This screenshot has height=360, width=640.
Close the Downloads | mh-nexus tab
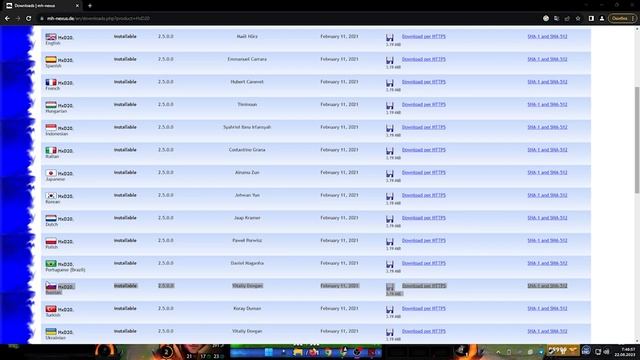click(78, 6)
